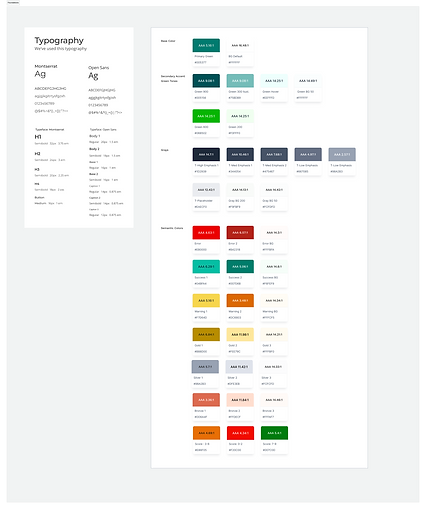Screen dimensions: 426x509
Task: Choose the T-Med Emphasis 2 gray swatch
Action: 274,154
